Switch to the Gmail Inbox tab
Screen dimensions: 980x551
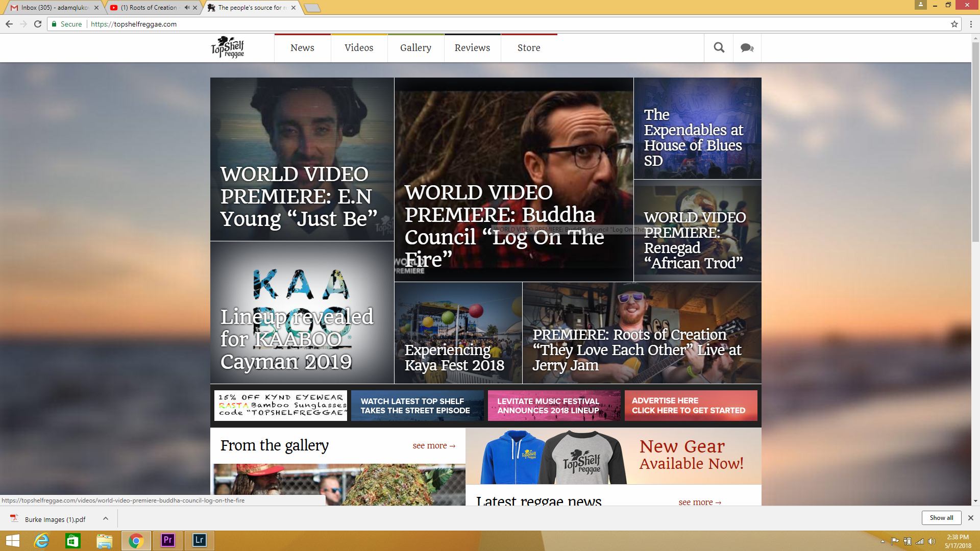(54, 8)
